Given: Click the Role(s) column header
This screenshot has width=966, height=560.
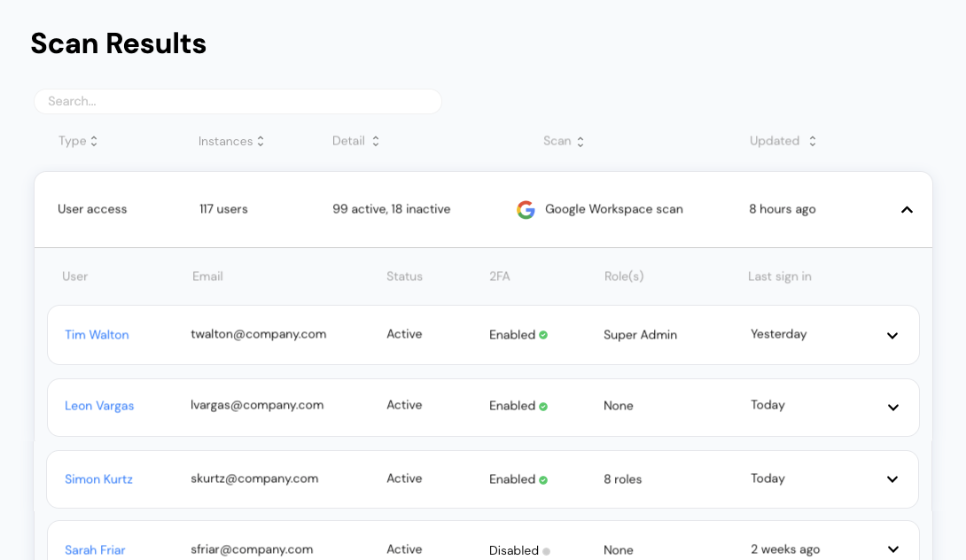Looking at the screenshot, I should [623, 276].
